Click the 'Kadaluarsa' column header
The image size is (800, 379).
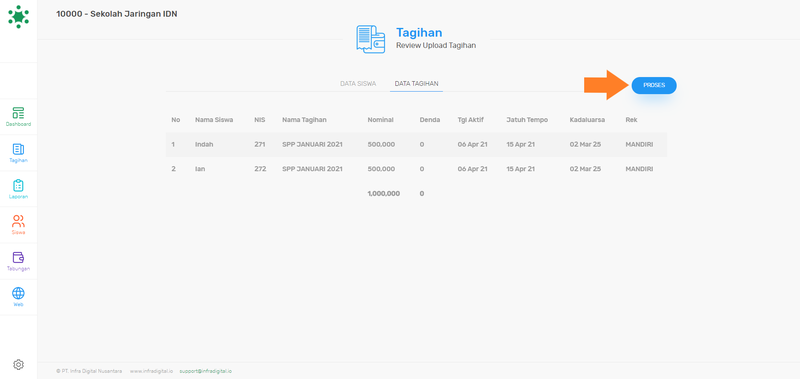[587, 120]
